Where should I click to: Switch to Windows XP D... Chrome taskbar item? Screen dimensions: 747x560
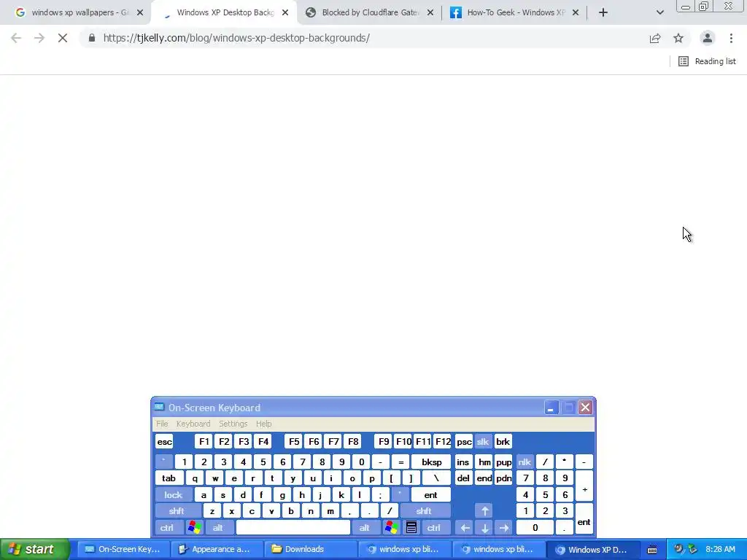(594, 550)
